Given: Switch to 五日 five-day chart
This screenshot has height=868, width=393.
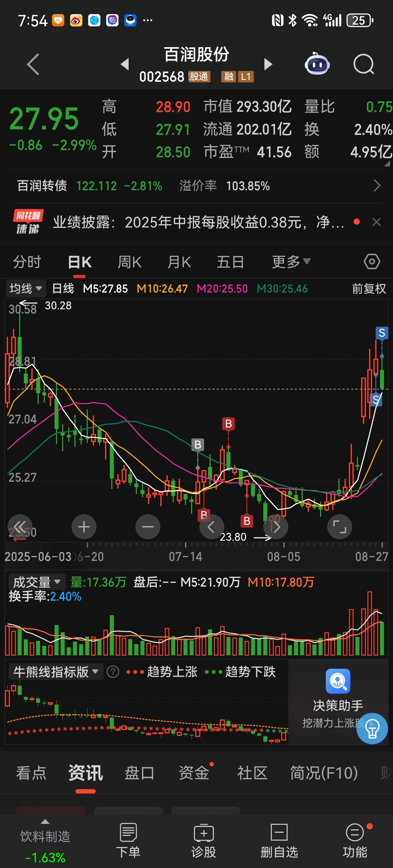Looking at the screenshot, I should point(230,262).
